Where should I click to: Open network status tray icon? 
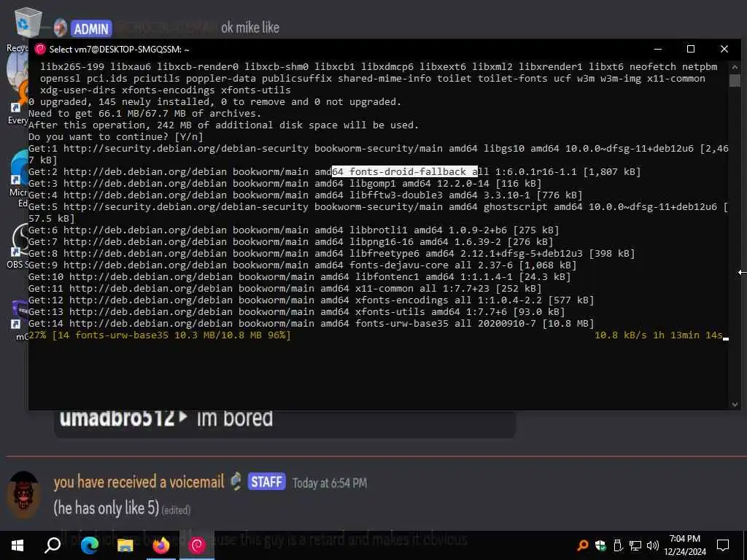[x=635, y=545]
